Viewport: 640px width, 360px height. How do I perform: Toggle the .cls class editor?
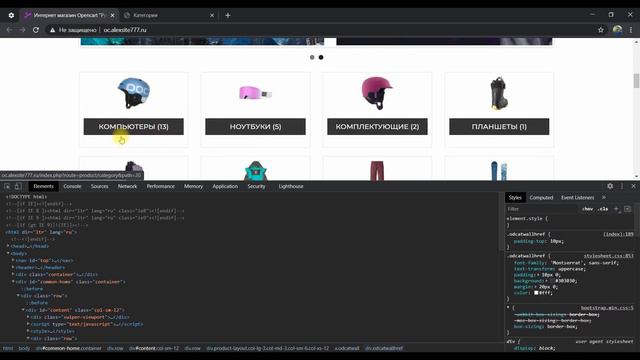(x=603, y=209)
